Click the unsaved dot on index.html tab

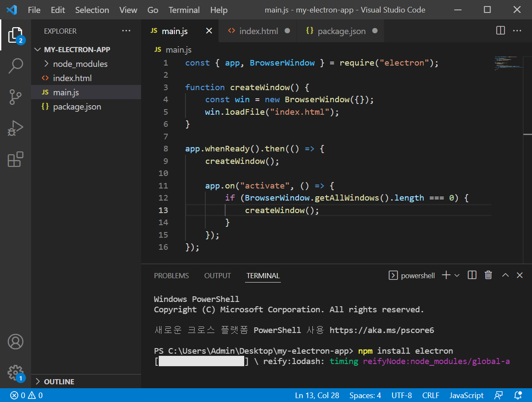click(287, 31)
